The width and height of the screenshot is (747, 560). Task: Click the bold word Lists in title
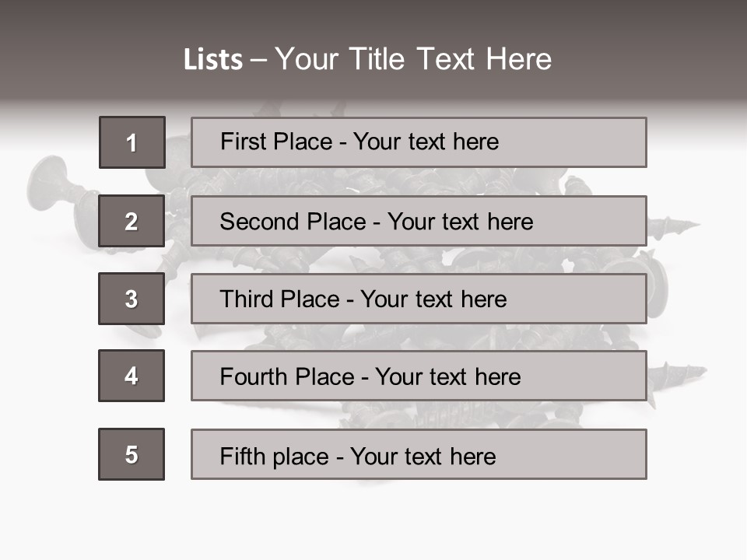pos(213,60)
